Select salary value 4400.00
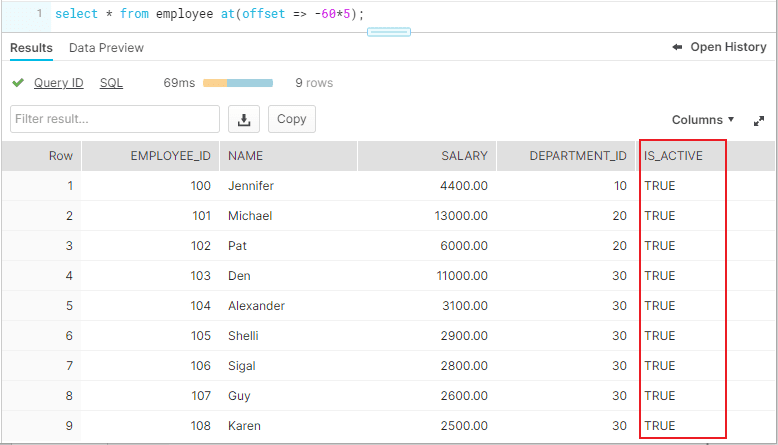This screenshot has height=445, width=778. pyautogui.click(x=464, y=186)
